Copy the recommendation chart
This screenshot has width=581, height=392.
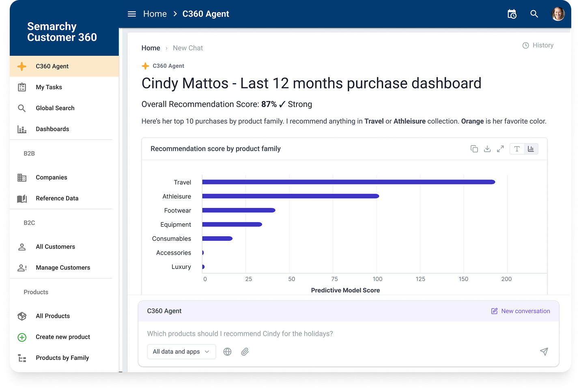pyautogui.click(x=474, y=149)
